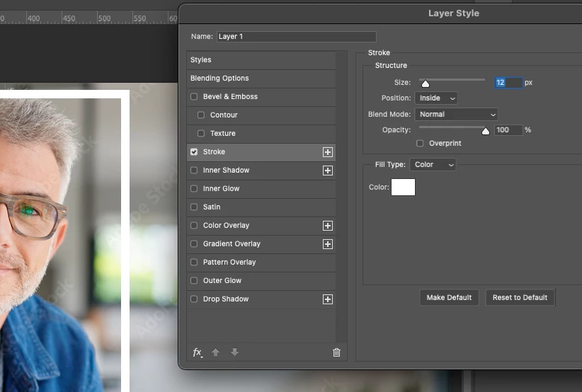
Task: Click the Name field containing Layer 1
Action: click(297, 36)
